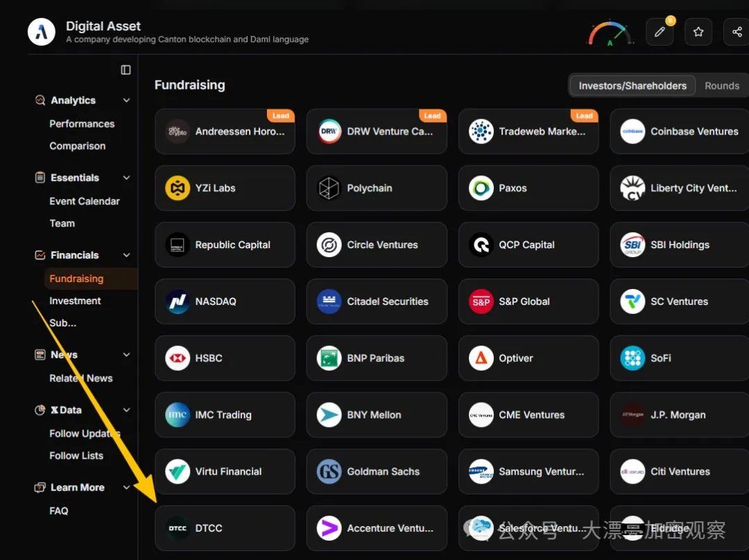Open the SoFi investor card
The height and width of the screenshot is (560, 749).
click(x=679, y=358)
